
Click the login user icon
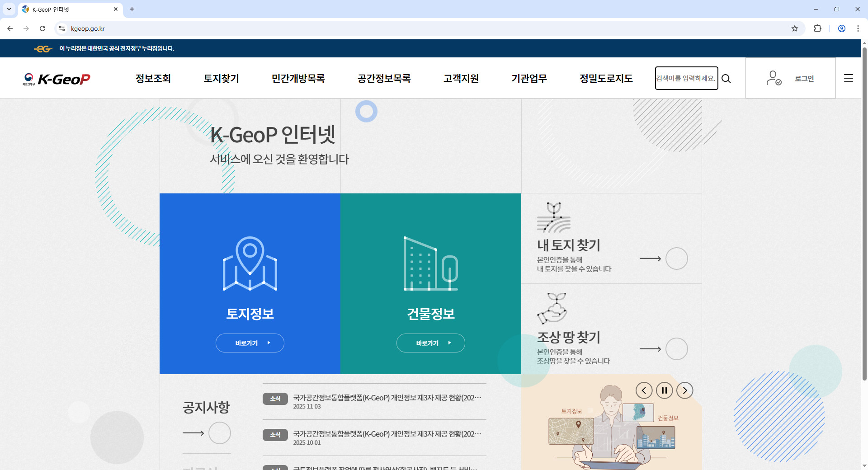(x=774, y=78)
